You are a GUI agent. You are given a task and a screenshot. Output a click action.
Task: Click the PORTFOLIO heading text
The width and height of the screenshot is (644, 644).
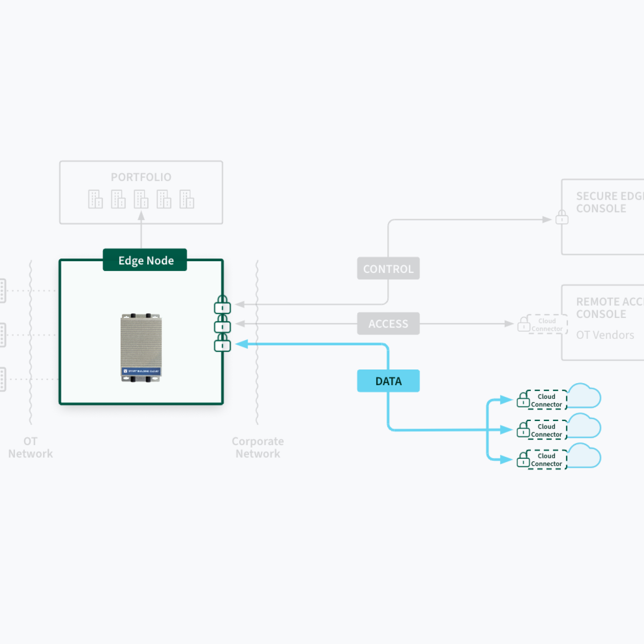141,177
